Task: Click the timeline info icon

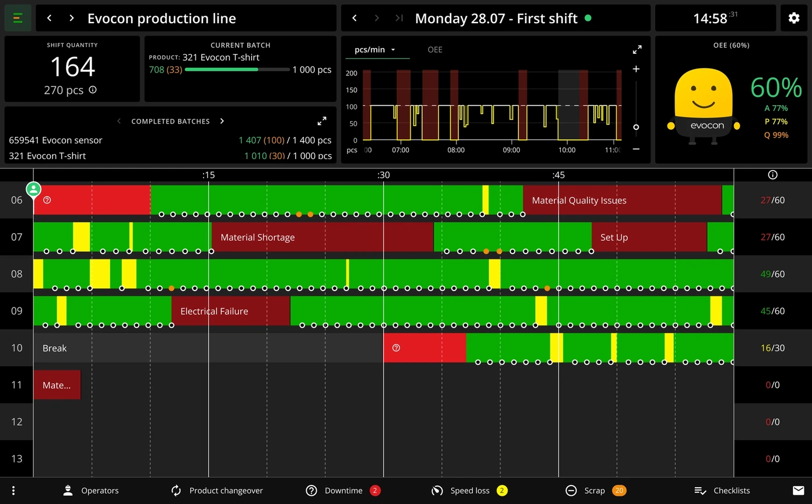Action: click(x=773, y=175)
